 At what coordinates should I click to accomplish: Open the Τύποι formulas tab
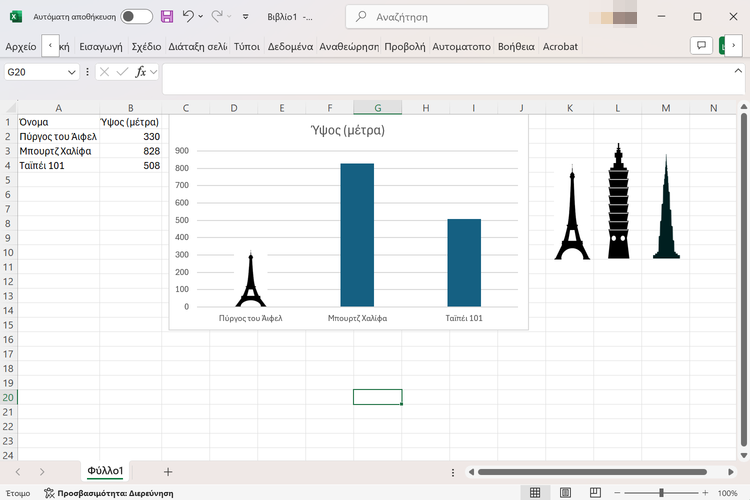246,46
